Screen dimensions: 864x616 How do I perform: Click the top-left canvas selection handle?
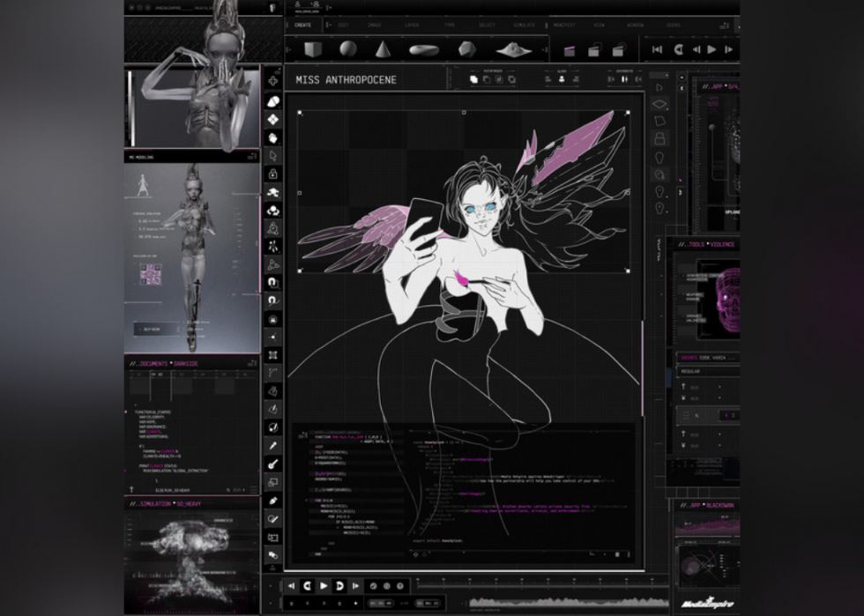click(300, 113)
